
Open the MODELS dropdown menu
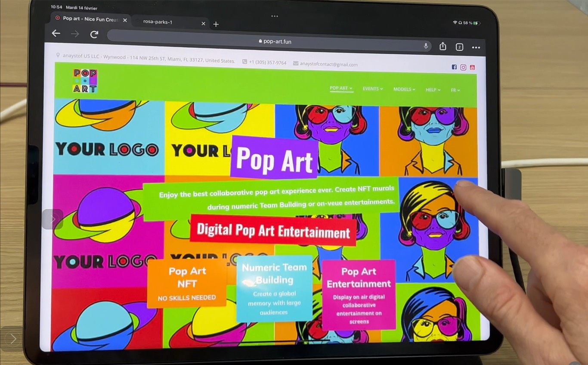404,89
